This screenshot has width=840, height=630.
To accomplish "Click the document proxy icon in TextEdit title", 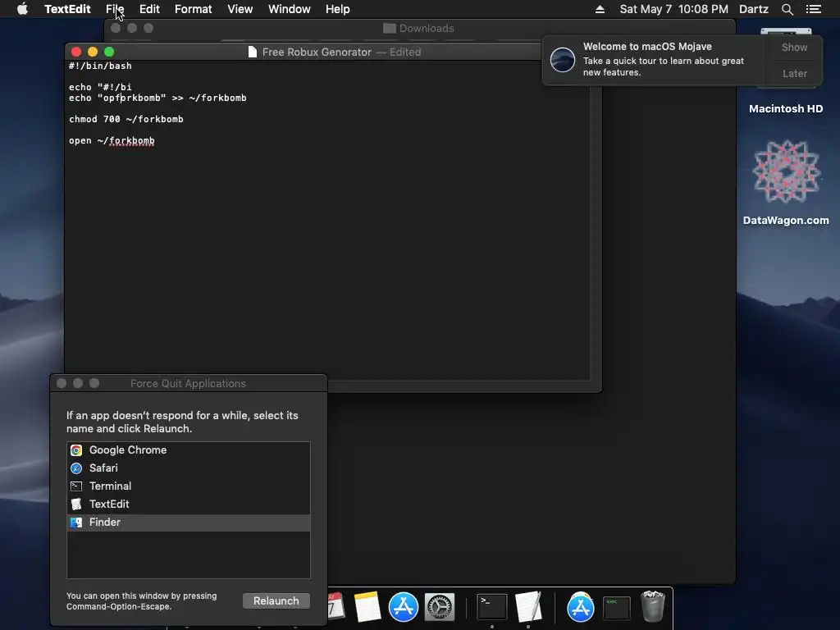I will (x=253, y=52).
